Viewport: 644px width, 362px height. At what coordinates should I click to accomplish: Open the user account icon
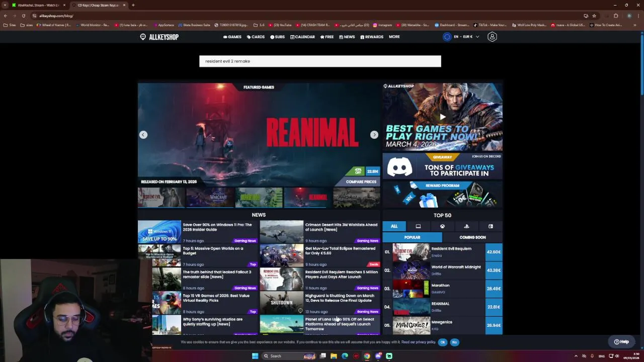492,37
